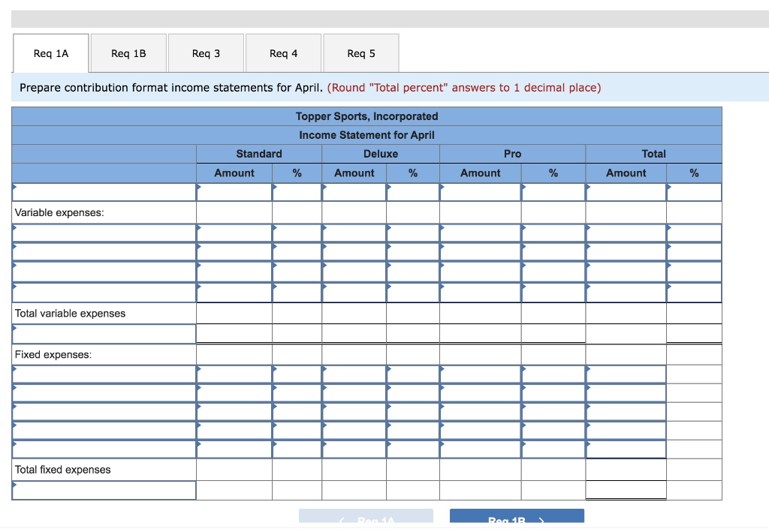
Task: Open second label dropdown under Variable expenses
Action: click(x=104, y=252)
